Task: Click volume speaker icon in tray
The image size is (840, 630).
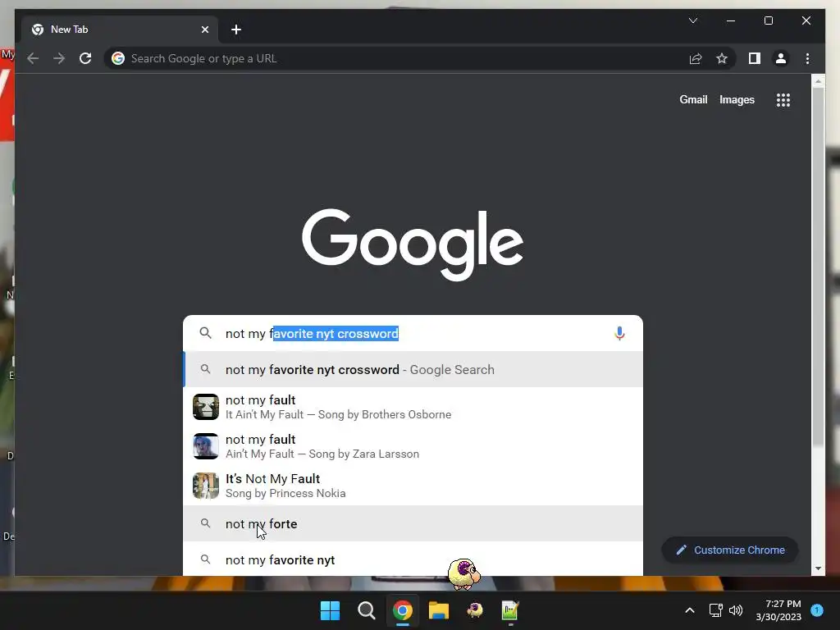Action: [x=736, y=610]
